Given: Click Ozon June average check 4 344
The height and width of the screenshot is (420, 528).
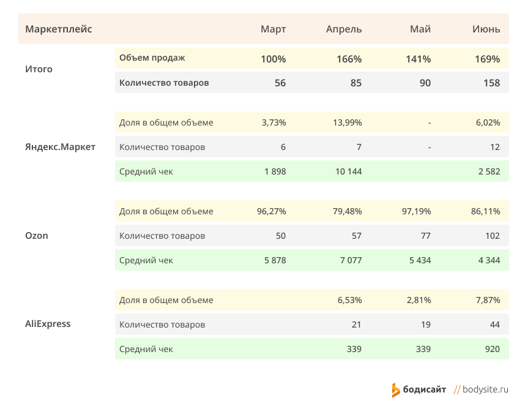Looking at the screenshot, I should pyautogui.click(x=489, y=260).
